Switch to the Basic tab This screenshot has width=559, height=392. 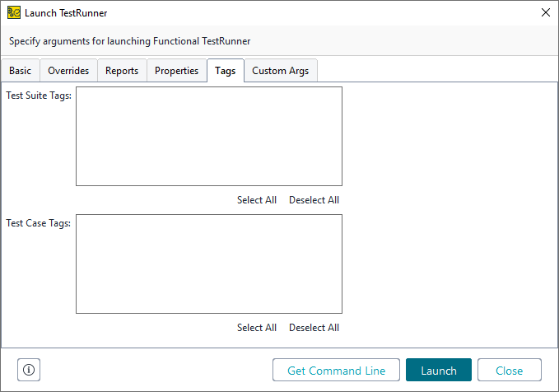(21, 71)
